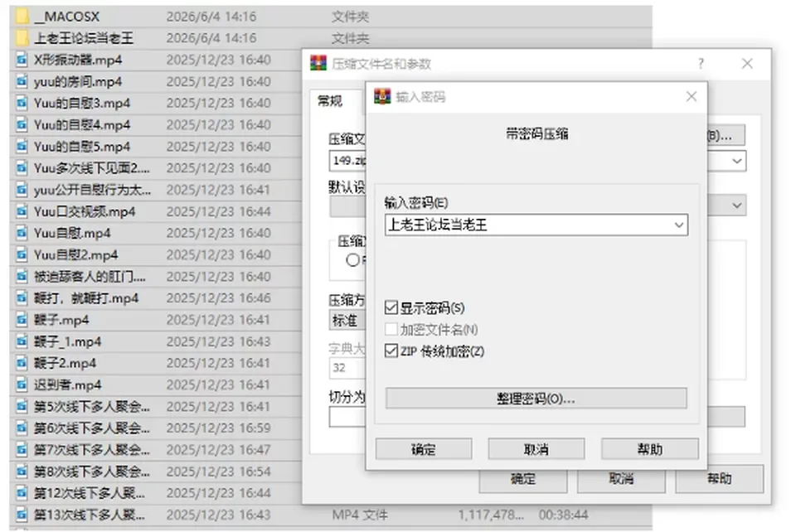Close the 输入密码 dialog
796x532 pixels.
point(692,96)
